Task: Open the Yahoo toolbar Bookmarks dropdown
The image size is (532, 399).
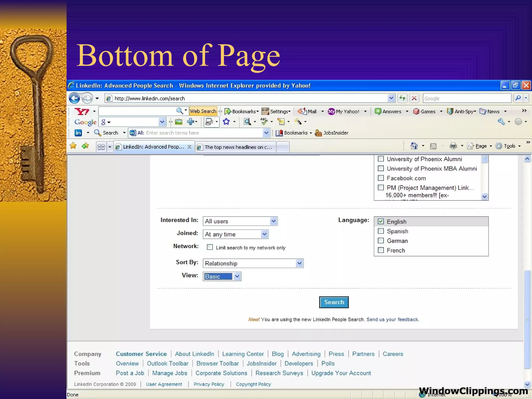Action: (242, 111)
